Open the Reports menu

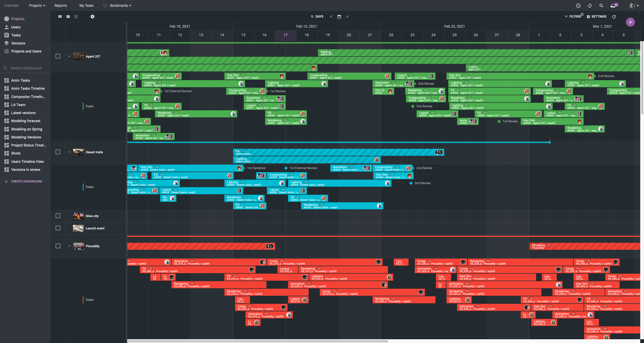60,6
